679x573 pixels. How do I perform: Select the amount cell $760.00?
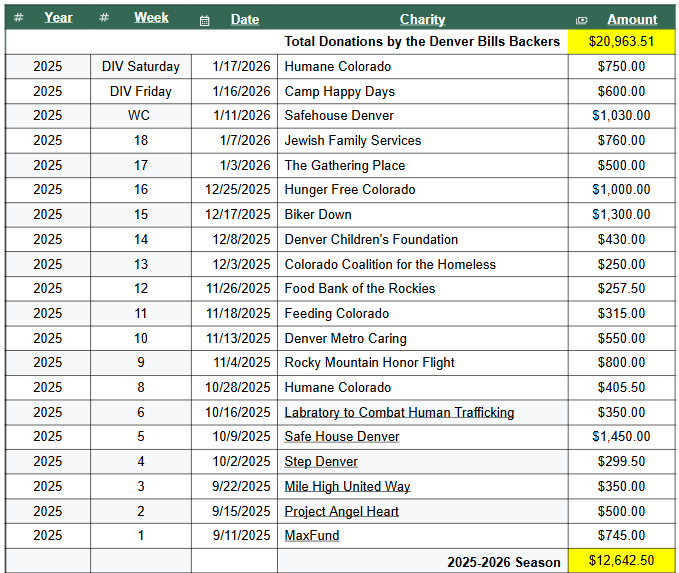pos(621,141)
